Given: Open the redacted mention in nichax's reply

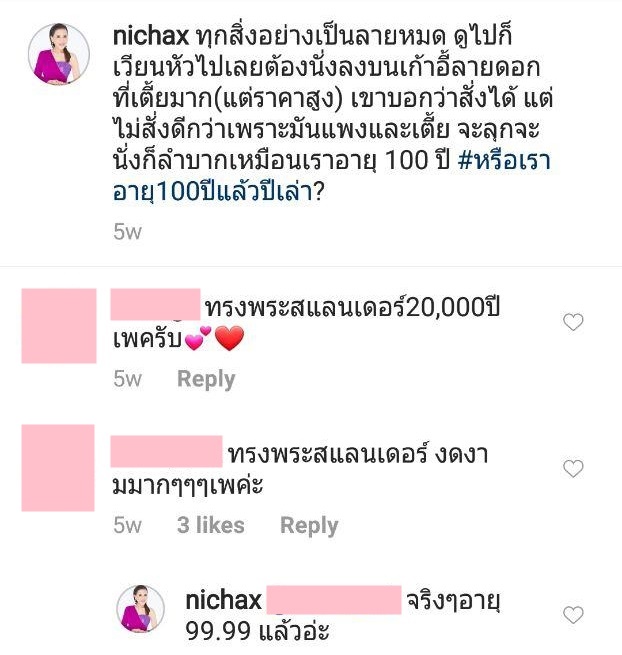Looking at the screenshot, I should 334,600.
